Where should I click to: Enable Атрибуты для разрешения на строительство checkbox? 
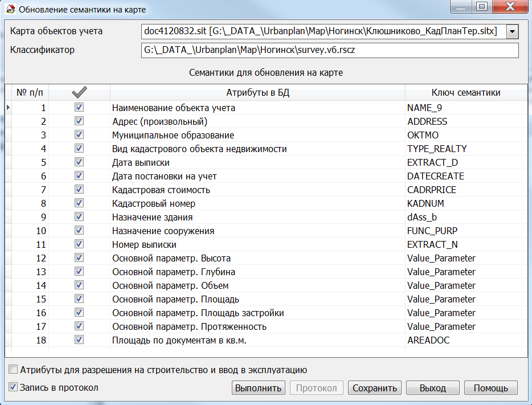(x=14, y=369)
